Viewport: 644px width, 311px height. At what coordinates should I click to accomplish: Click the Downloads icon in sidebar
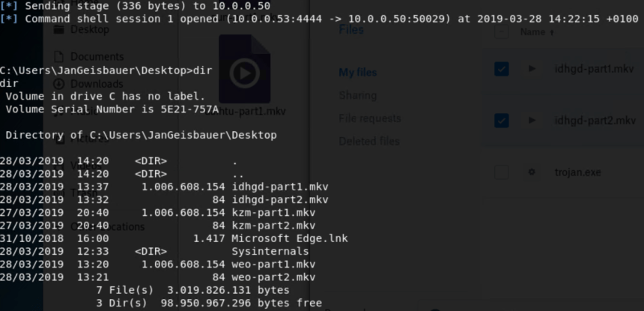point(58,84)
